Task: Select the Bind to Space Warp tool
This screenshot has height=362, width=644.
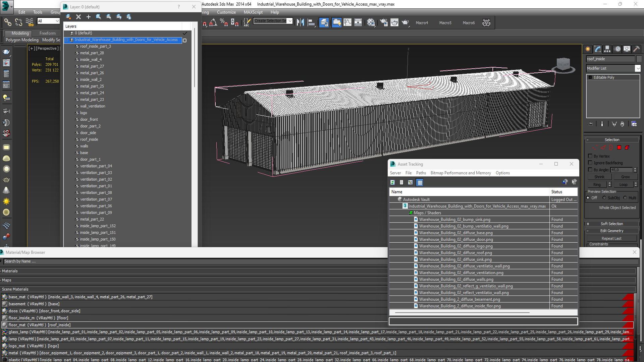Action: coord(30,22)
